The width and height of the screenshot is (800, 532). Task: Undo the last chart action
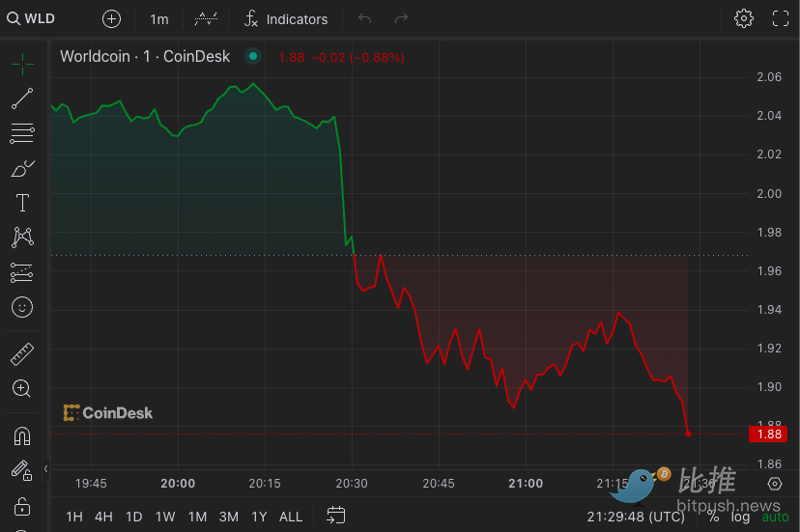tap(364, 19)
